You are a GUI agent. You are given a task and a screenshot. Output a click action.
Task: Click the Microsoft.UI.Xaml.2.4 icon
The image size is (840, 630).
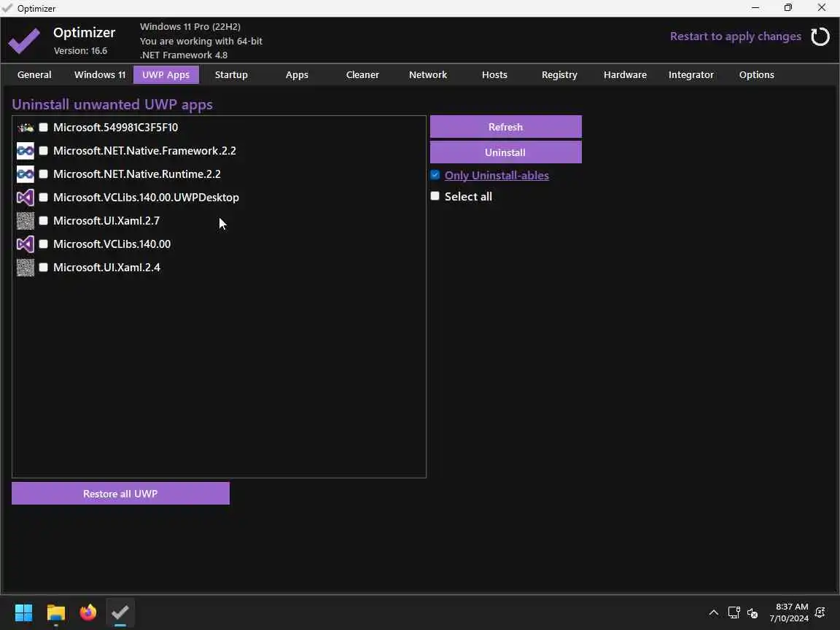click(x=26, y=268)
